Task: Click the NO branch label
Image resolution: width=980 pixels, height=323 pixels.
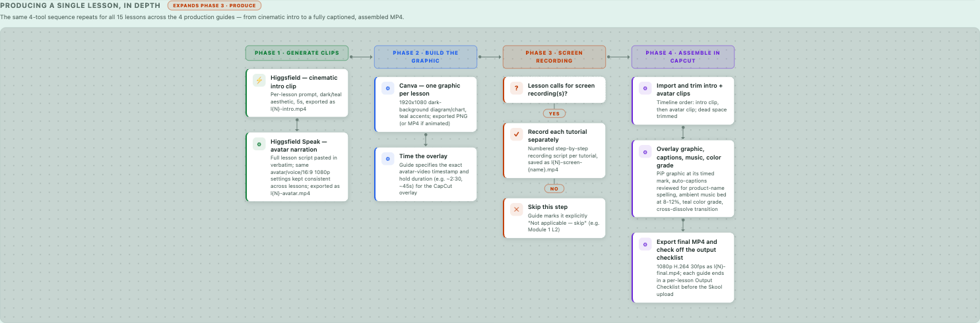Action: pos(554,189)
